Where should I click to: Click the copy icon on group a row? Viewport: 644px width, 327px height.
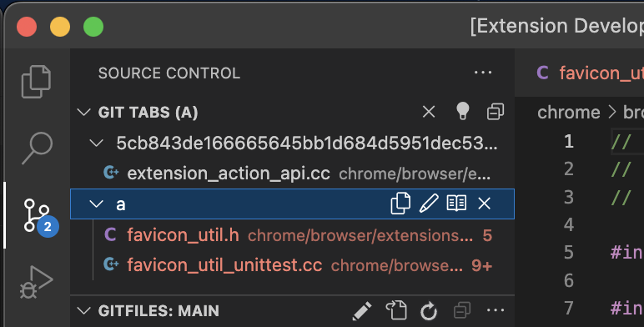400,204
